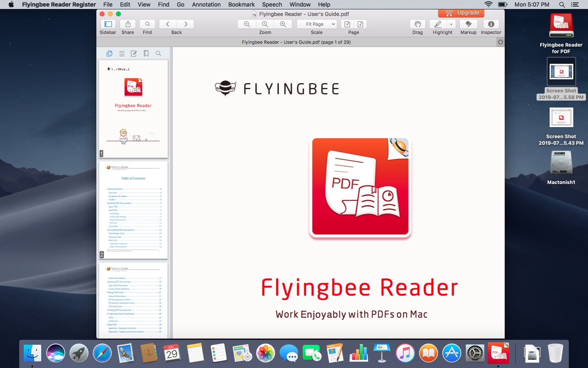Zoom in with the plus magnifier
588x368 pixels.
pos(283,24)
